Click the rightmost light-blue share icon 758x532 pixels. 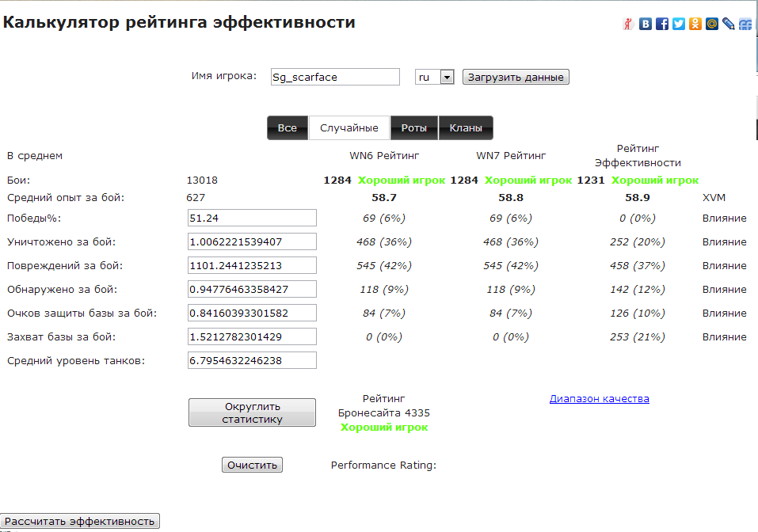745,24
